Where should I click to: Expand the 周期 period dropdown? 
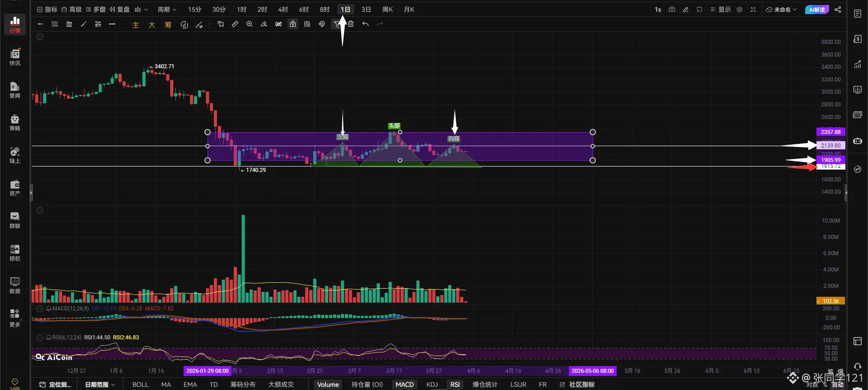tap(167, 10)
